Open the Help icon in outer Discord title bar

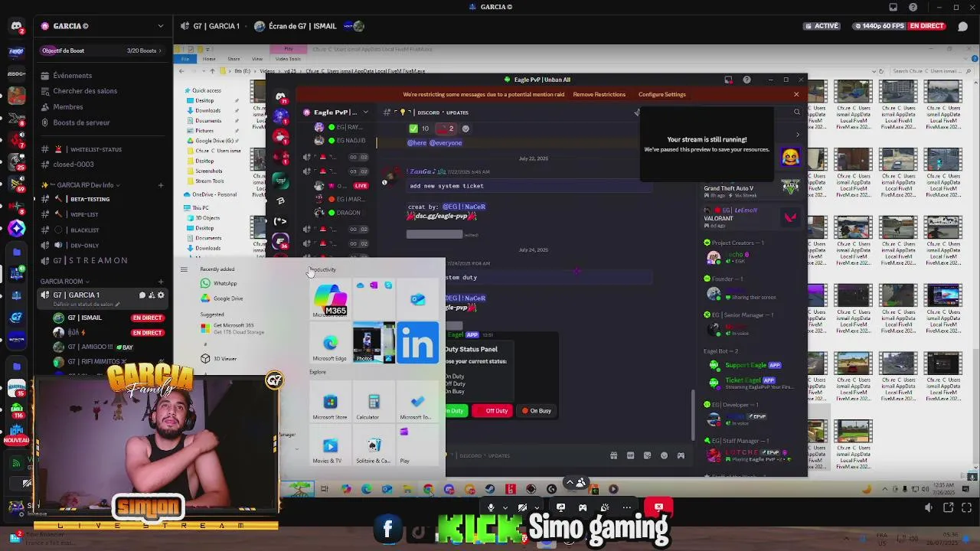click(x=914, y=7)
